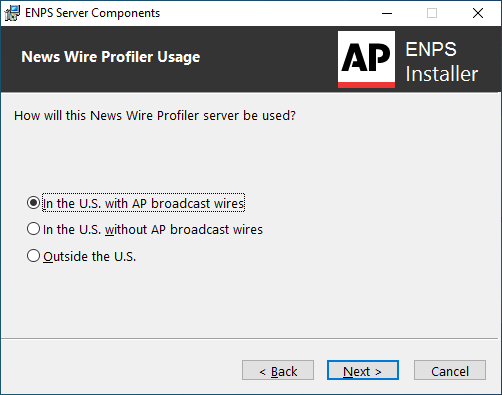The width and height of the screenshot is (502, 395).
Task: Click the red bar beneath the AP logo
Action: pos(366,85)
